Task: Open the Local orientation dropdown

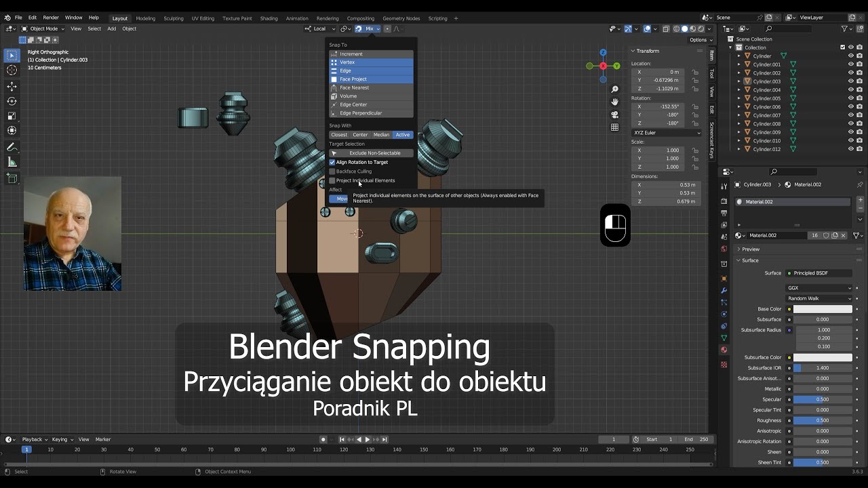Action: 319,28
